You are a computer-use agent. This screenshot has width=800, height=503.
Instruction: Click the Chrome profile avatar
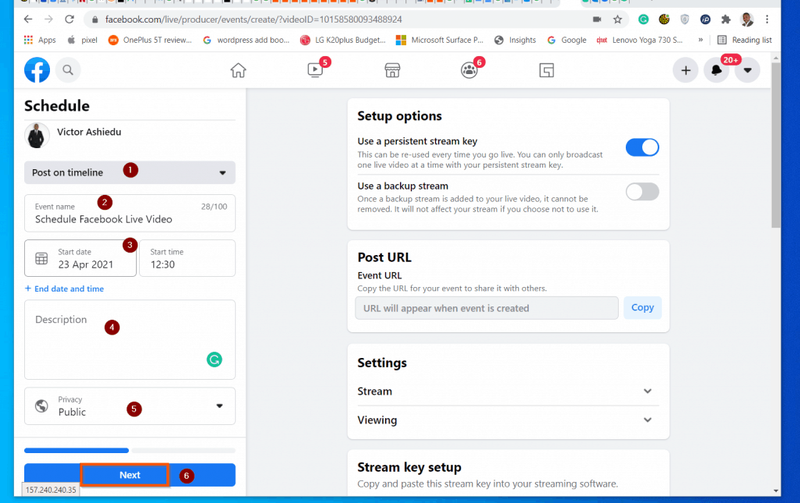[x=747, y=19]
